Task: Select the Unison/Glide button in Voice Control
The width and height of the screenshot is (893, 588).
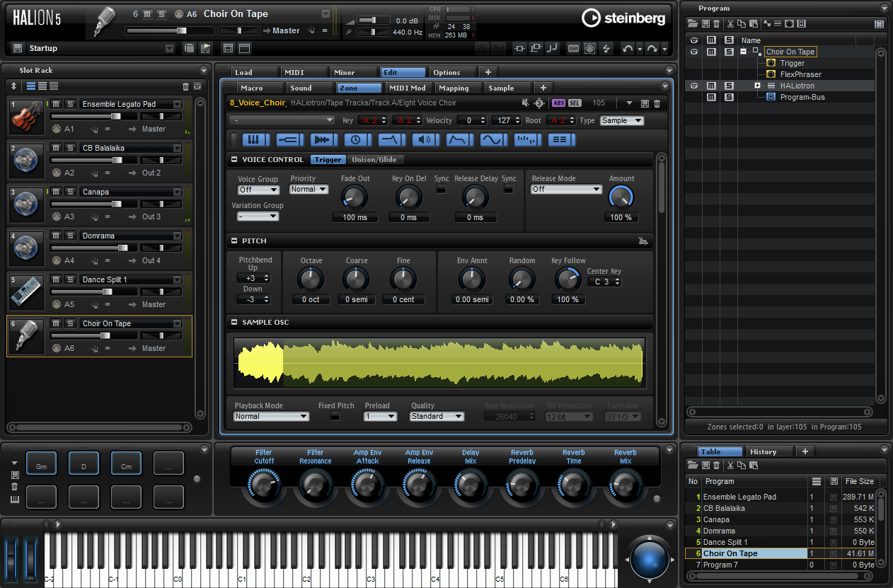Action: (x=374, y=160)
